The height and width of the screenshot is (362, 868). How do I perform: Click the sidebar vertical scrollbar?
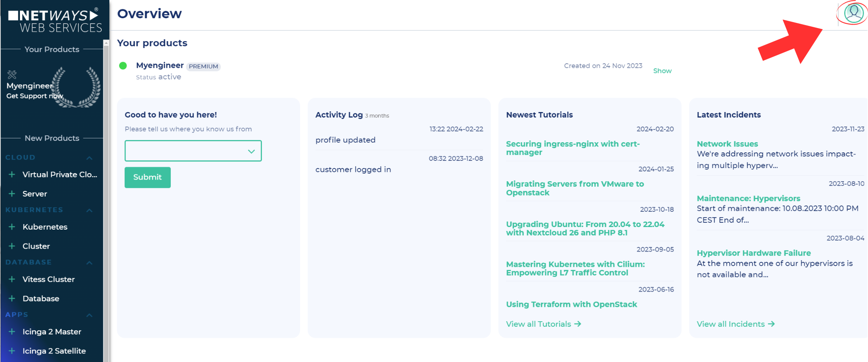[x=106, y=199]
